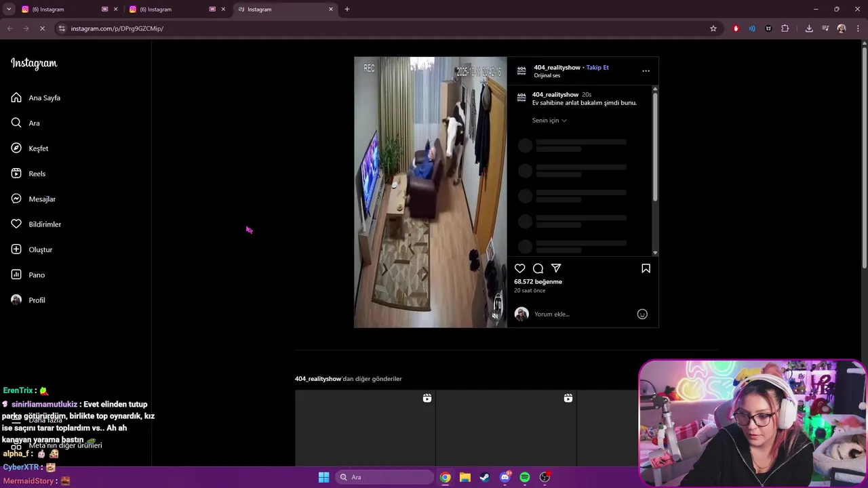
Task: Open the emoji picker in comment box
Action: tap(642, 314)
